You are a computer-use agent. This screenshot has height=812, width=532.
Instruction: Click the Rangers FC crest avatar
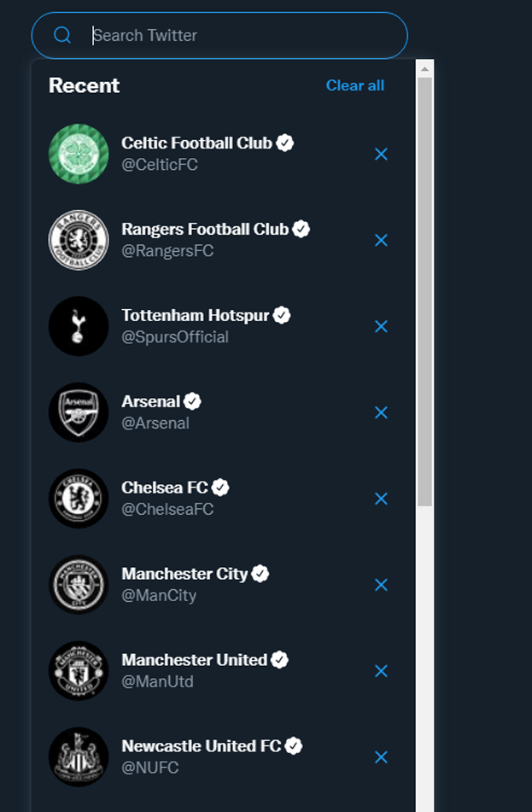coord(79,241)
